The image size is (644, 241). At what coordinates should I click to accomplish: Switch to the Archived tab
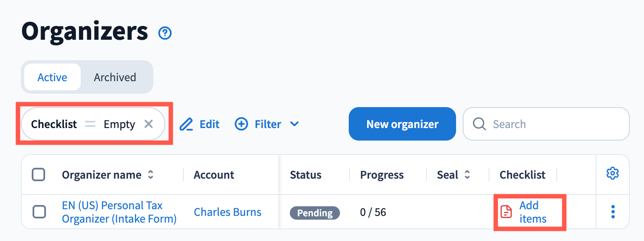click(115, 77)
